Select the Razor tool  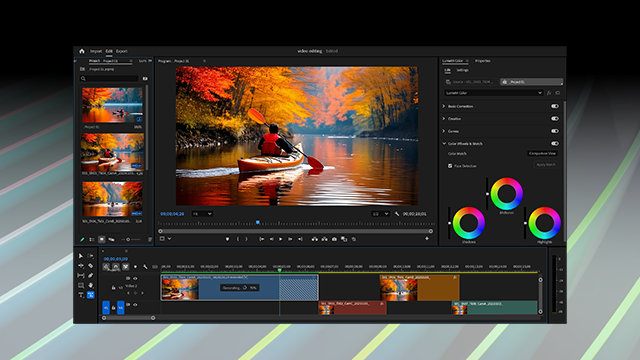point(90,266)
